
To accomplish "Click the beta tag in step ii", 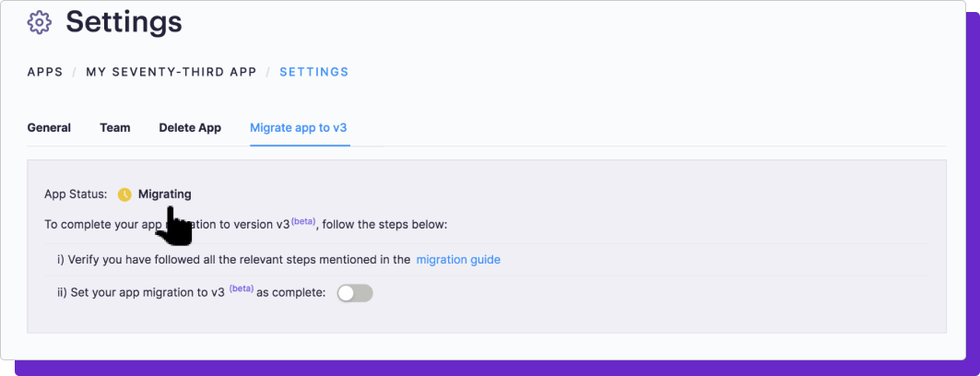I will (242, 288).
